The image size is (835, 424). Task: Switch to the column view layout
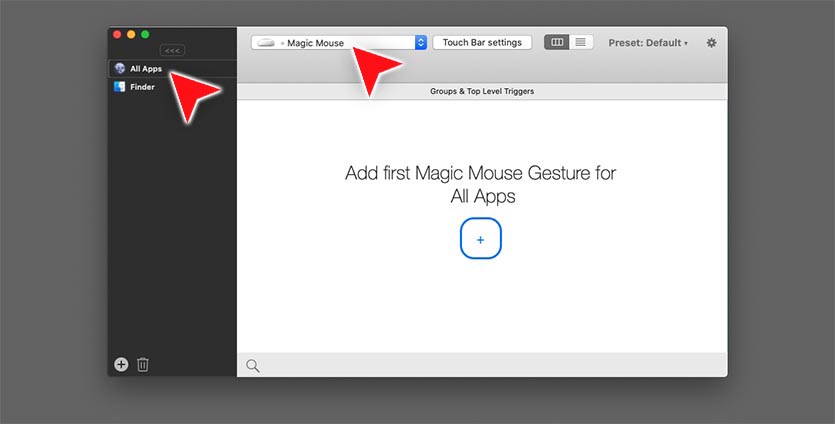coord(557,42)
